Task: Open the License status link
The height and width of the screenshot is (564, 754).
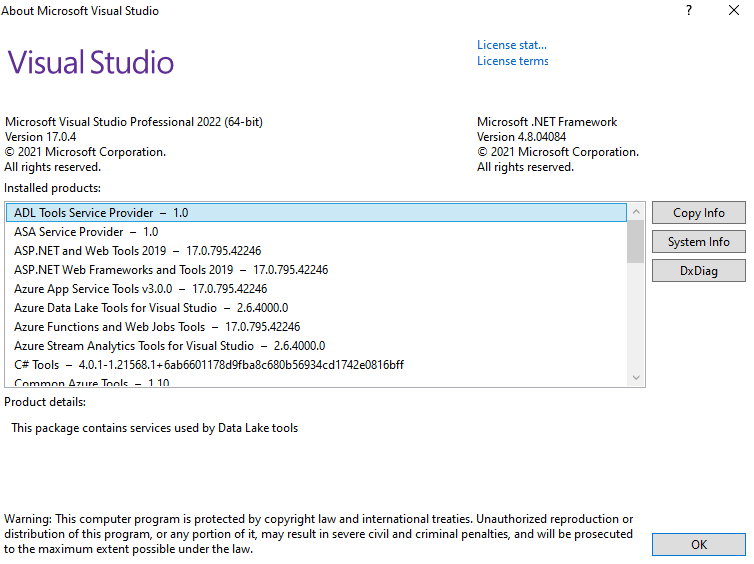Action: pyautogui.click(x=512, y=45)
